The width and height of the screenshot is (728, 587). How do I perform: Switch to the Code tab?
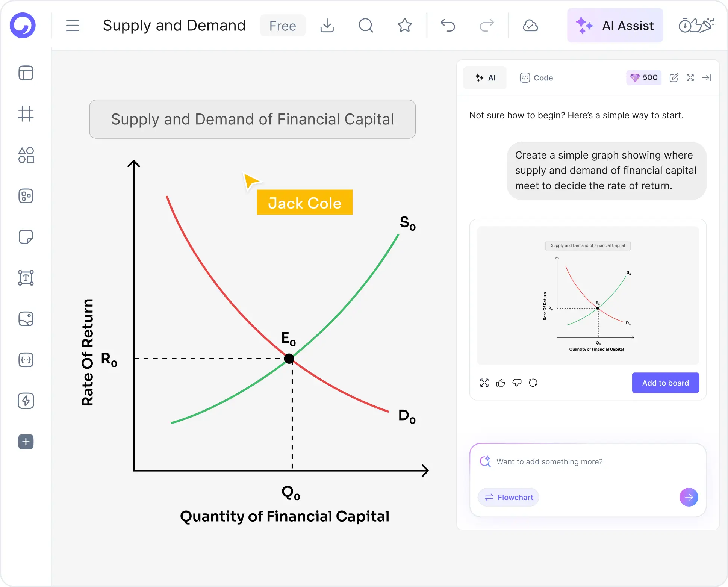click(x=536, y=78)
